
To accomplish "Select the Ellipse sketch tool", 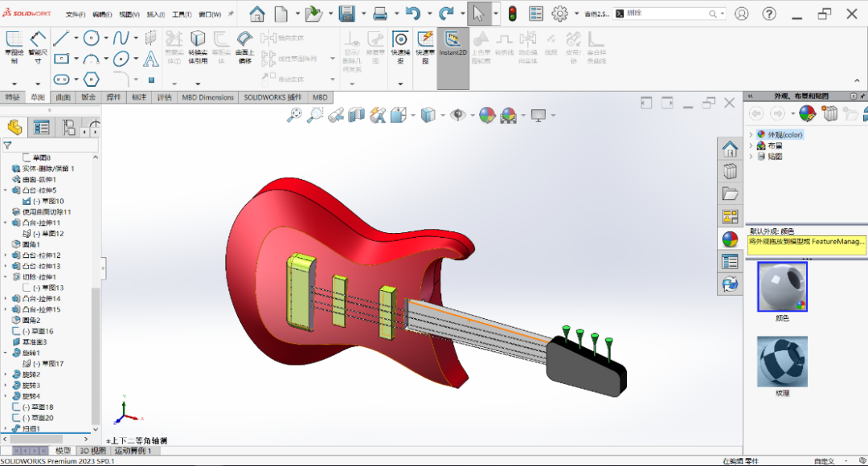I will [121, 59].
